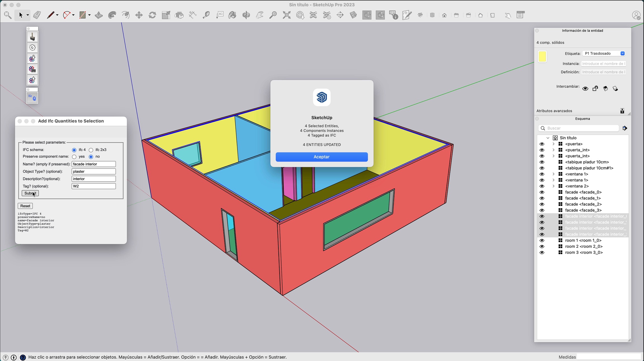
Task: Open the Etiqueta dropdown showing P1 Trasdosado
Action: [622, 53]
